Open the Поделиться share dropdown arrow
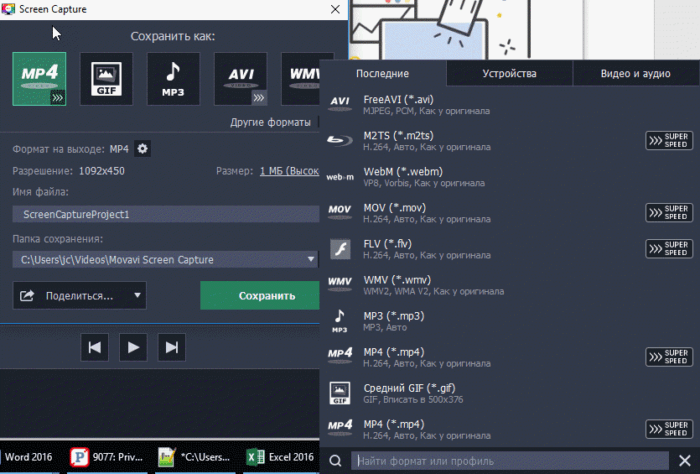The image size is (700, 474). pos(138,295)
